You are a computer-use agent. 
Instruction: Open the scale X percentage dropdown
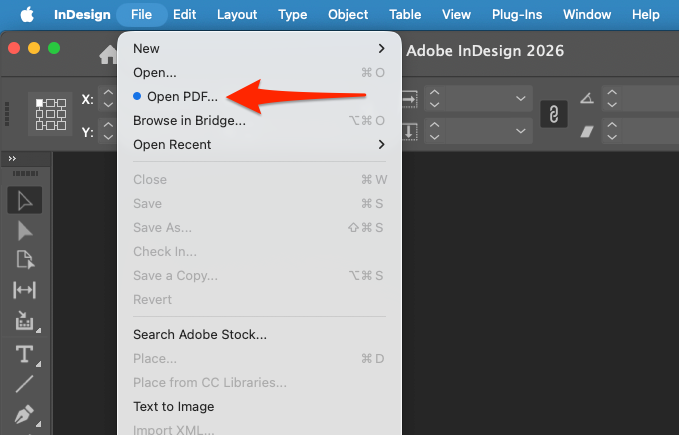pyautogui.click(x=520, y=99)
